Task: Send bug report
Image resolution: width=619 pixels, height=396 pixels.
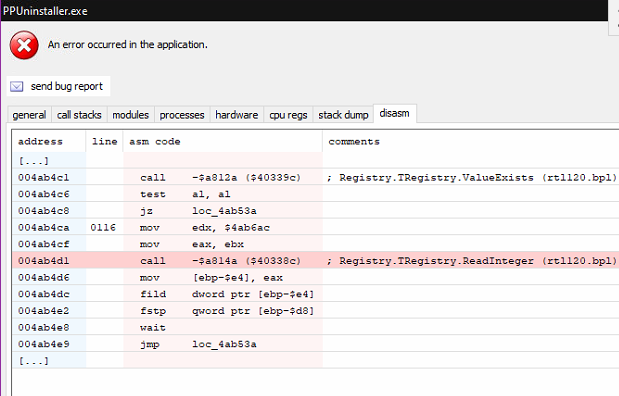Action: click(x=58, y=86)
